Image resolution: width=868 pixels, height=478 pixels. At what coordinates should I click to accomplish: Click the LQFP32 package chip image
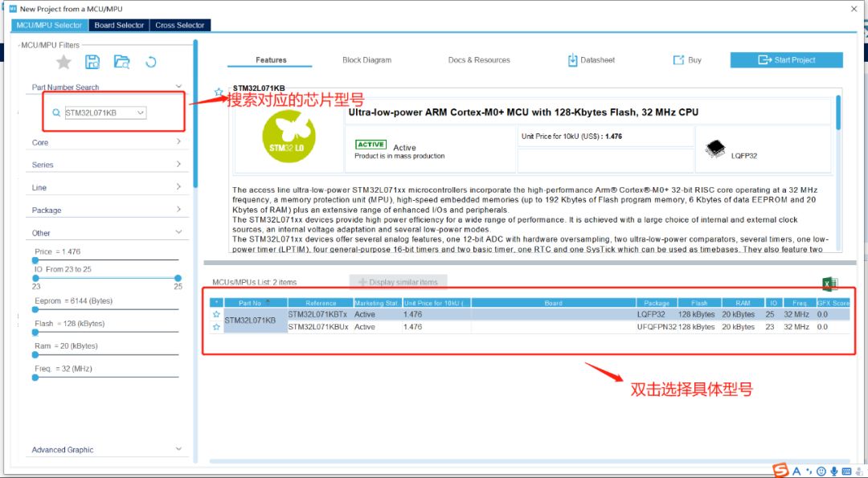715,149
